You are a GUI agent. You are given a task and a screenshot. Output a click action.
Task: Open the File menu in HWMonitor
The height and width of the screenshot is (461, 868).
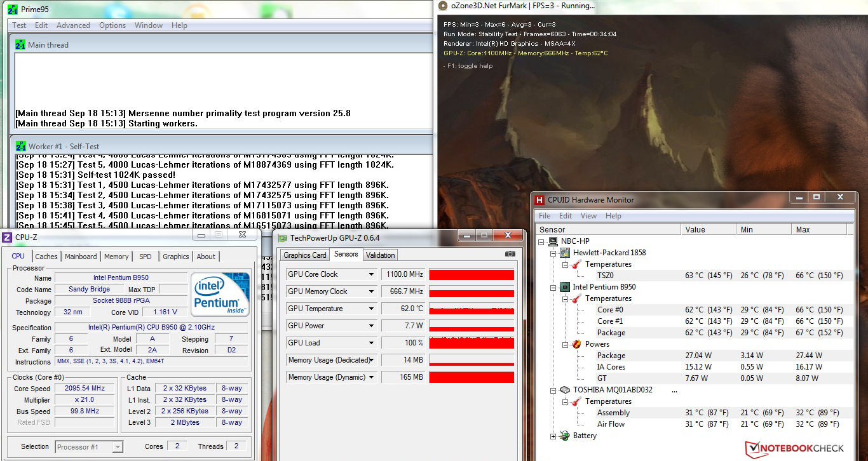tap(545, 216)
